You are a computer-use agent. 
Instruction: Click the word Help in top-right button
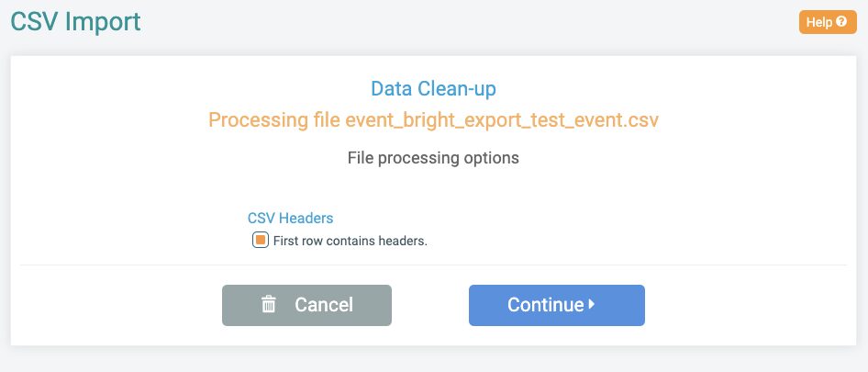819,22
